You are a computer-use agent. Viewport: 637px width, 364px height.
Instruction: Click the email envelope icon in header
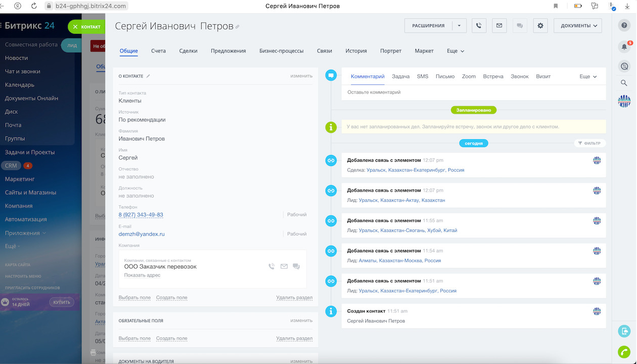[499, 26]
